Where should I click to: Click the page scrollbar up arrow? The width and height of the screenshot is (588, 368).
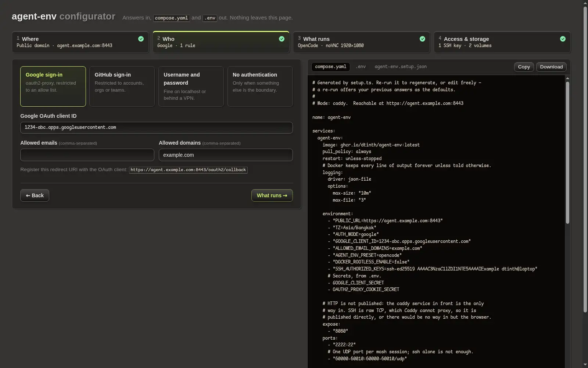tap(585, 3)
